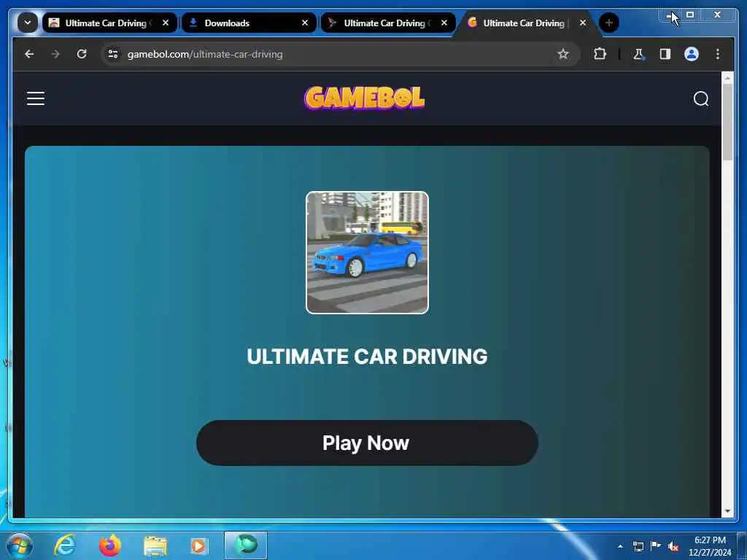
Task: View site information in address bar
Action: click(x=113, y=54)
